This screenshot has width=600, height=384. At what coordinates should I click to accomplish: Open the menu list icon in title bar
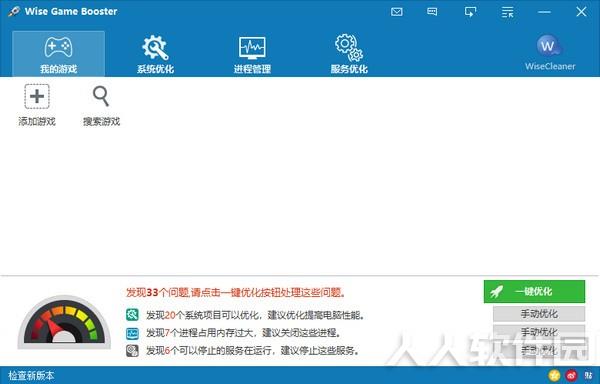pyautogui.click(x=507, y=12)
